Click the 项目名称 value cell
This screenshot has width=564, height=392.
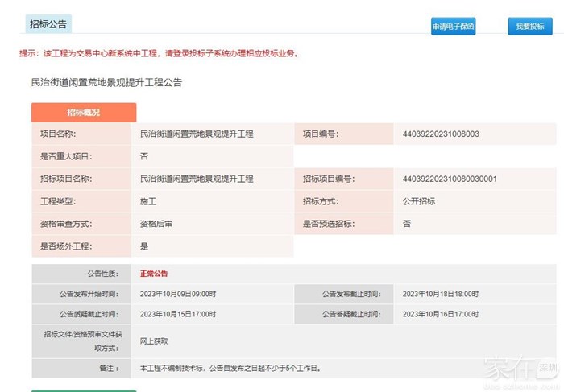click(197, 134)
